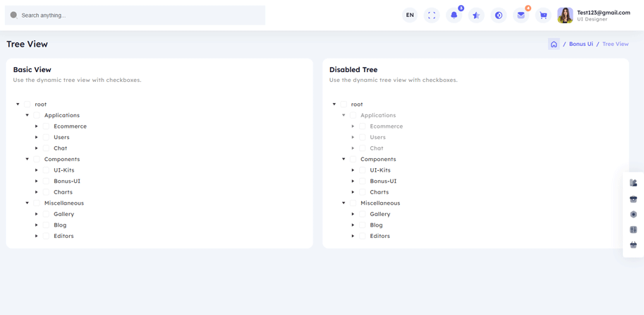Select Blog item in Disabled Tree
Viewport: 644px width, 315px height.
click(x=376, y=225)
